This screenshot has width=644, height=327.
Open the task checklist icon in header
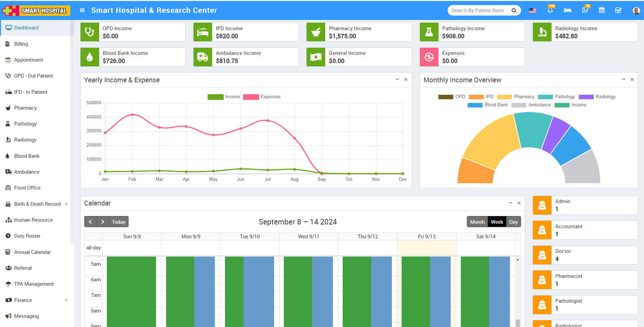pos(618,10)
